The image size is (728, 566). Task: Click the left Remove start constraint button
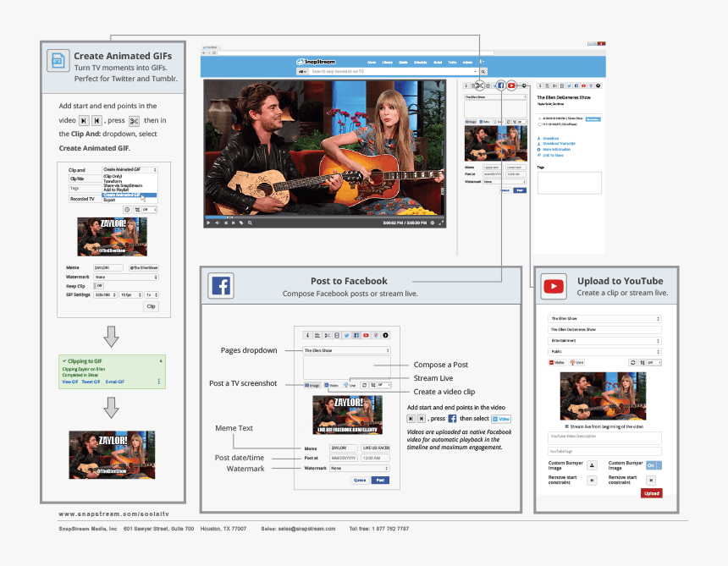592,481
